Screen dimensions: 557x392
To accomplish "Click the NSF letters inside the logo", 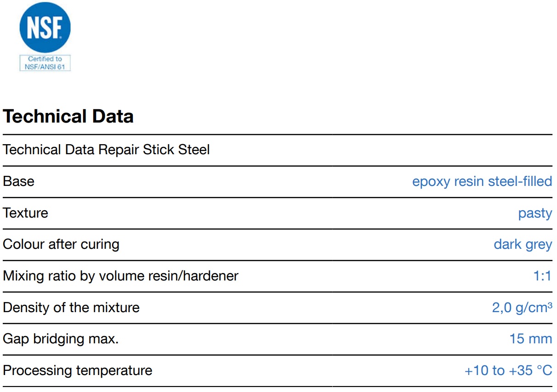I will point(45,28).
